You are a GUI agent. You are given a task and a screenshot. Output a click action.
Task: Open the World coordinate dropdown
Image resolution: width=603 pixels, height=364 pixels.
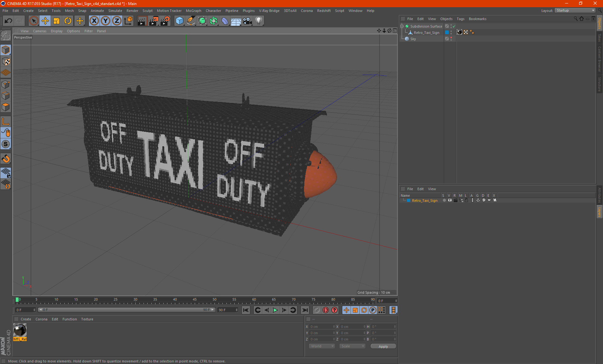click(x=322, y=346)
